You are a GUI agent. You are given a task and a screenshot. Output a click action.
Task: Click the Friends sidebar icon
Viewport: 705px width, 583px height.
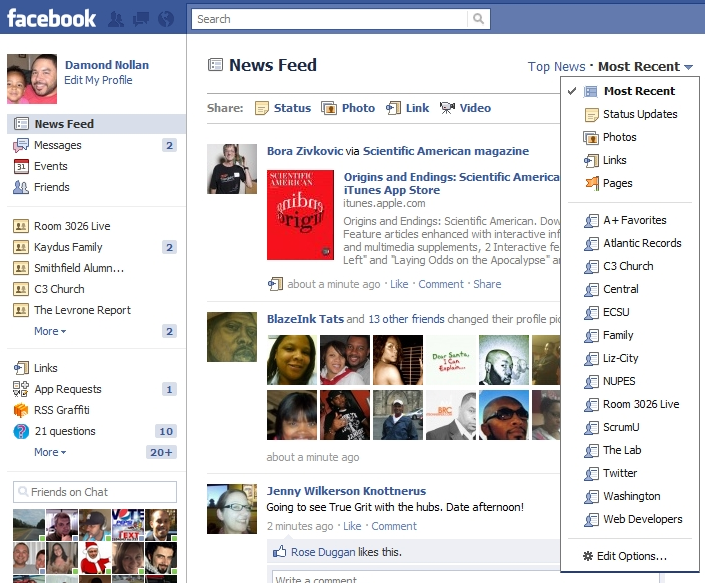pyautogui.click(x=21, y=187)
